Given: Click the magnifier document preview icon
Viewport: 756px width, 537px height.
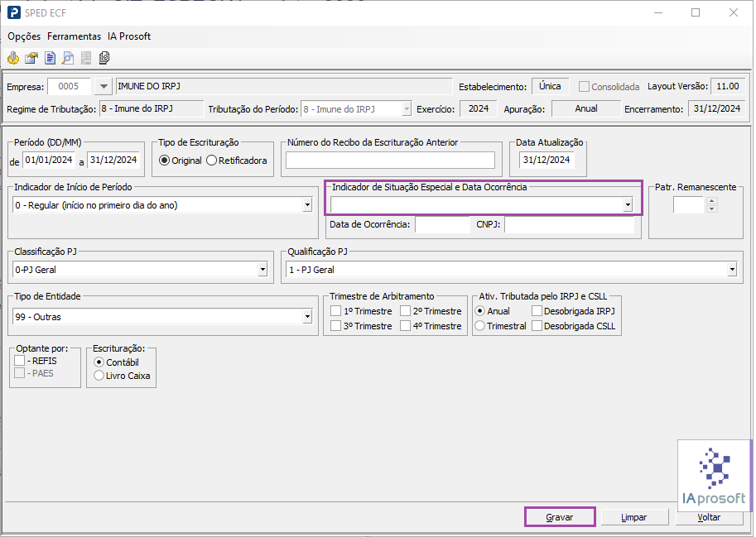Looking at the screenshot, I should [68, 58].
